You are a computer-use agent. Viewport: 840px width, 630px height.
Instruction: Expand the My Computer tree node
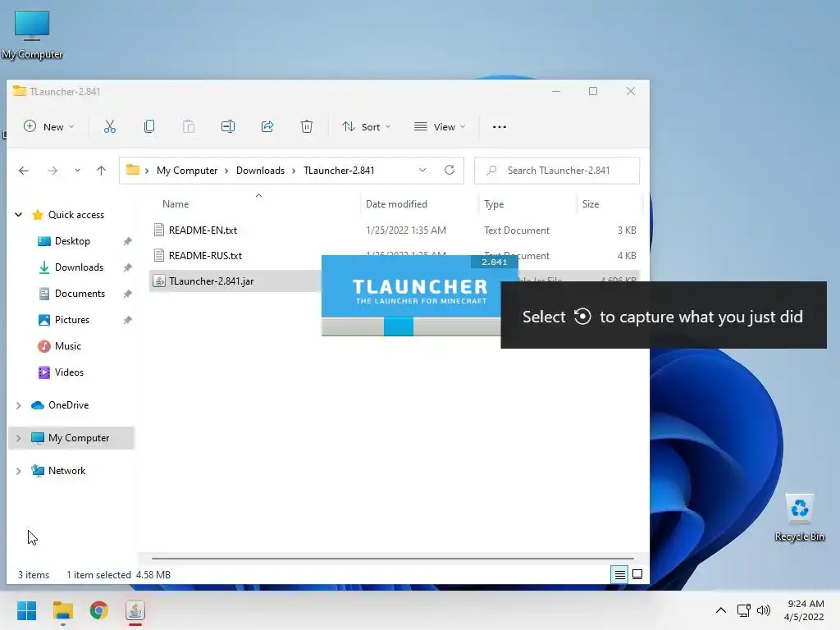point(19,438)
